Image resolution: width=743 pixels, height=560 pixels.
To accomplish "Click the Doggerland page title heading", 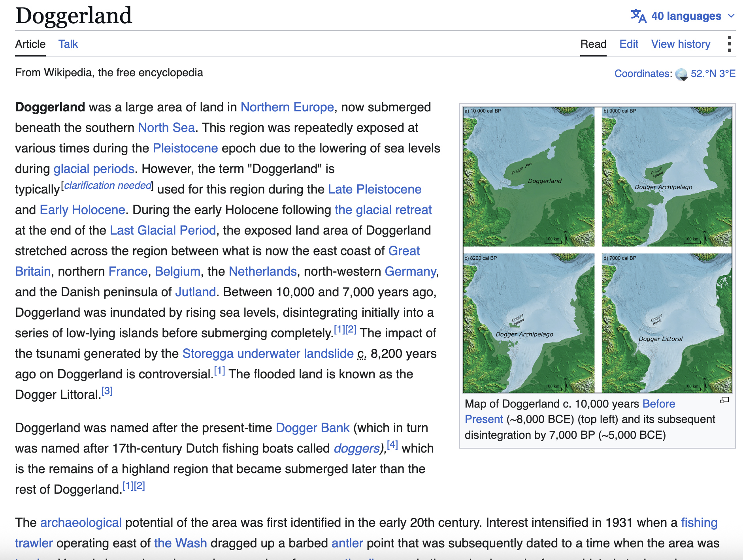I will 74,16.
